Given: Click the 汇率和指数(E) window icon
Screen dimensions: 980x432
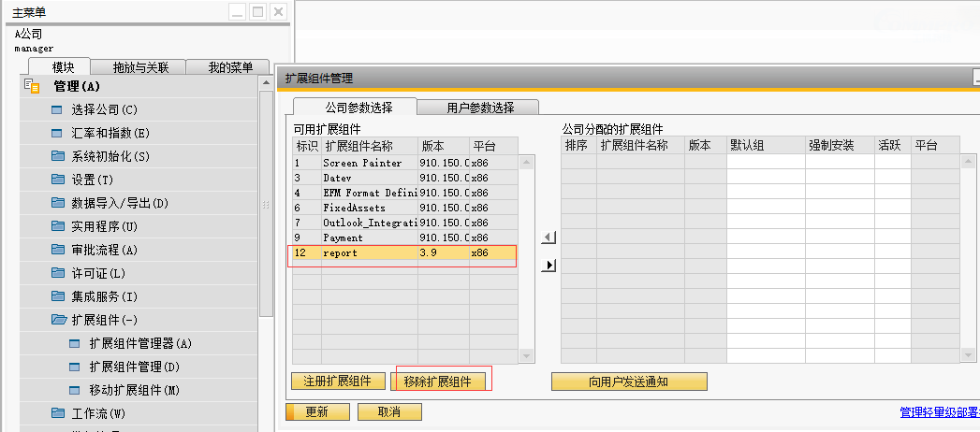Looking at the screenshot, I should (x=57, y=133).
